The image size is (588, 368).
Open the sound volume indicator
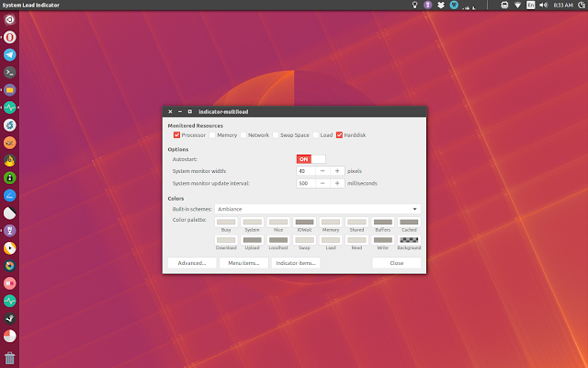pyautogui.click(x=543, y=5)
